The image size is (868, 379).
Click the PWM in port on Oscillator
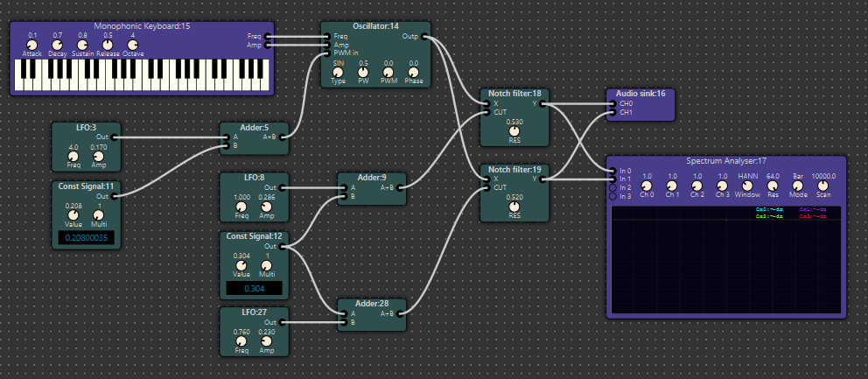326,53
